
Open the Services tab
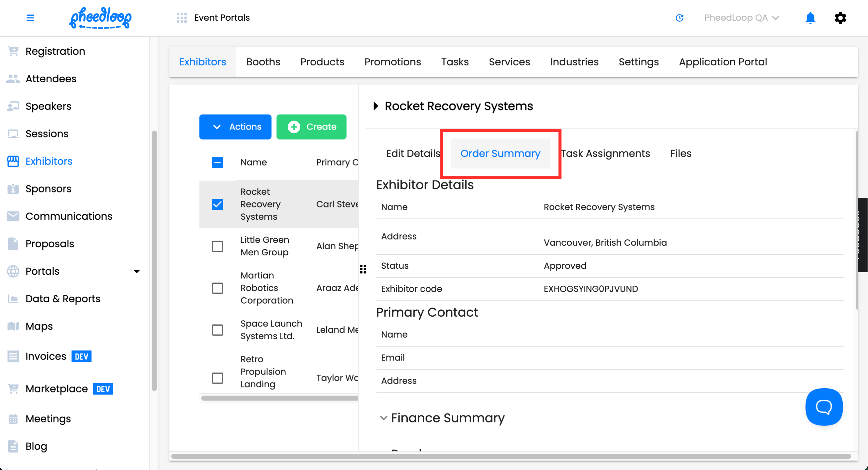[x=509, y=62]
